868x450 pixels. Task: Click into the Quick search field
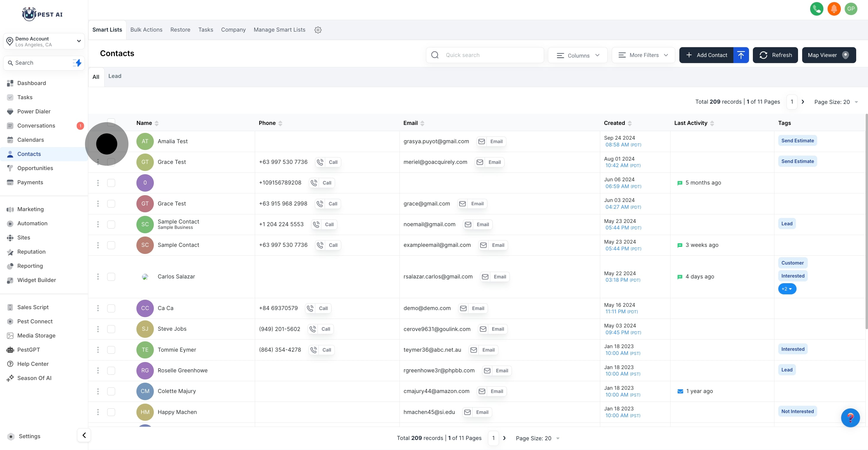click(489, 55)
